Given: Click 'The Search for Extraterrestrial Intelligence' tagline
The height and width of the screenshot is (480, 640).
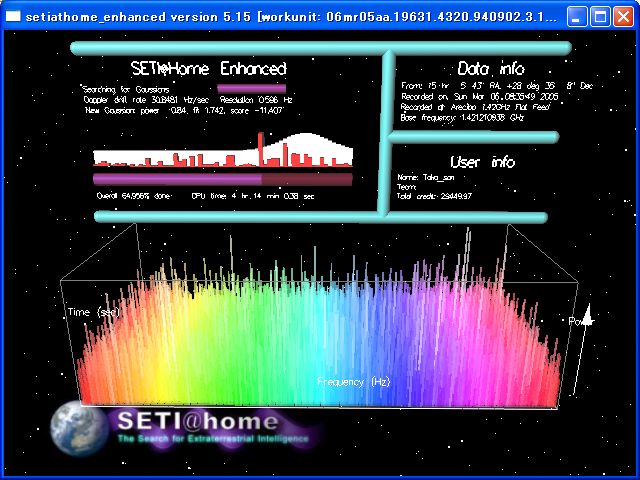Looking at the screenshot, I should 213,439.
